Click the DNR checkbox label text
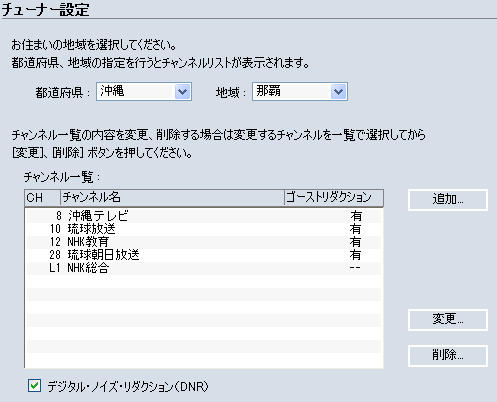This screenshot has height=402, width=497. 128,386
